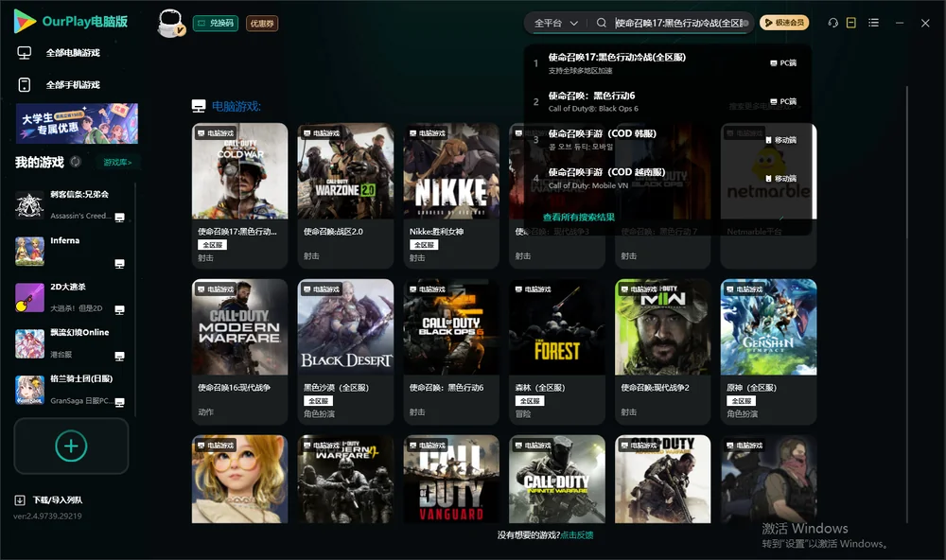This screenshot has height=560, width=946.
Task: Select 飘流幻境Online in my games
Action: (70, 344)
